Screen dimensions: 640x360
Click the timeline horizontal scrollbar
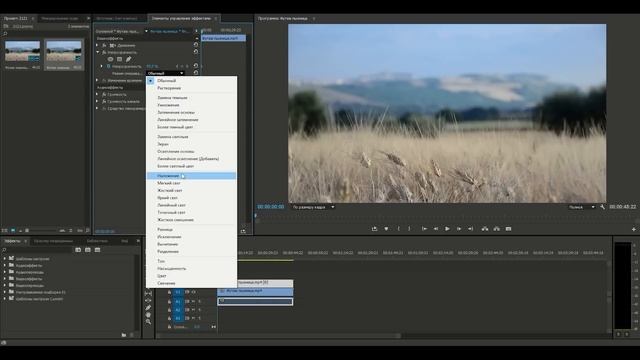click(278, 336)
